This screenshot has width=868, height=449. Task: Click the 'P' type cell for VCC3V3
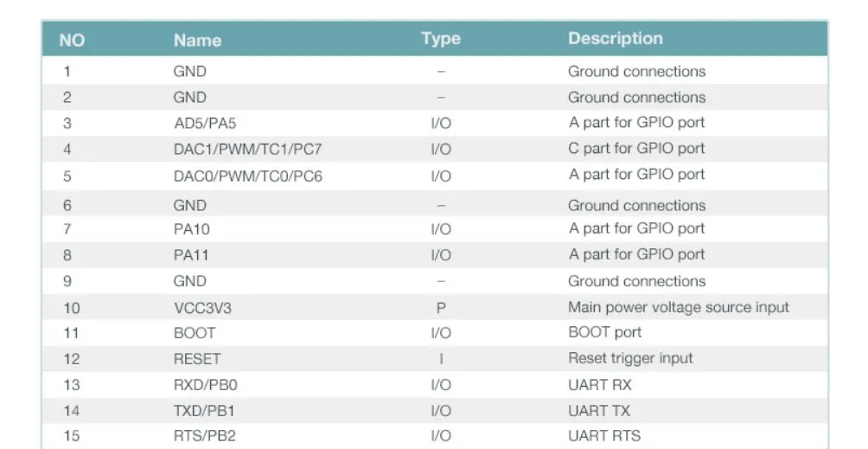(441, 308)
